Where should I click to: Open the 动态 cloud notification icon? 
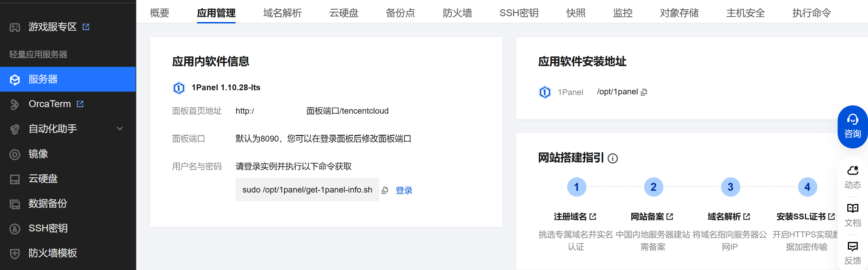pyautogui.click(x=852, y=171)
